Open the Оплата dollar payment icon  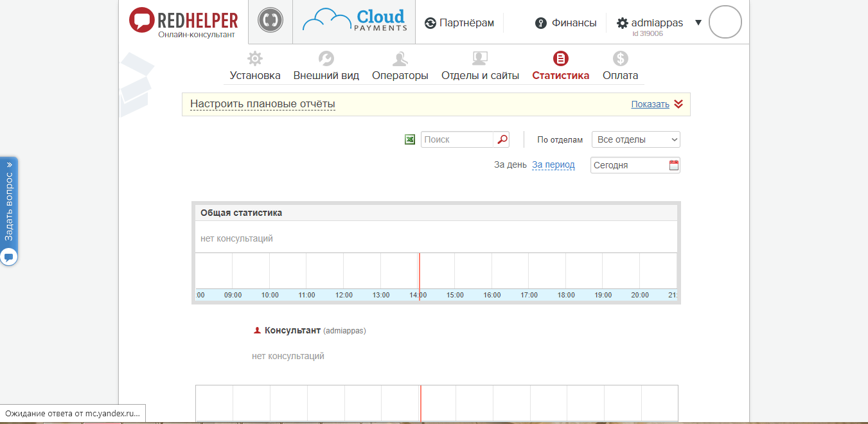619,58
